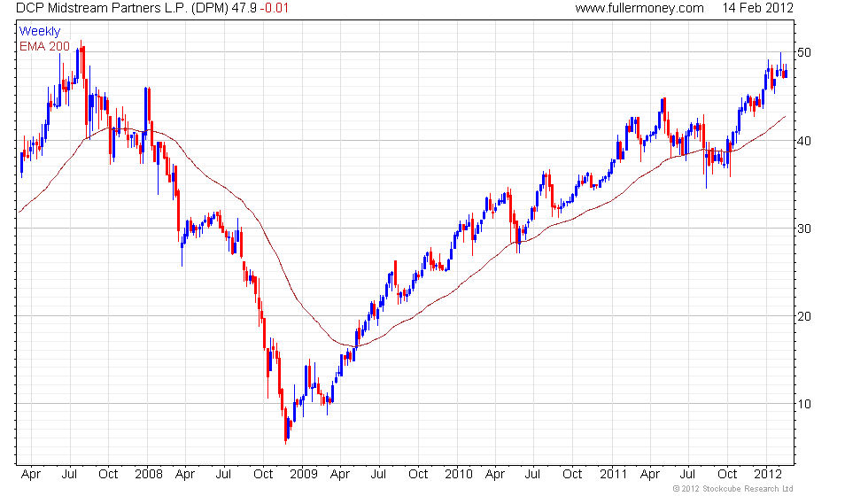Click the Oct label just before 2009

(x=264, y=475)
